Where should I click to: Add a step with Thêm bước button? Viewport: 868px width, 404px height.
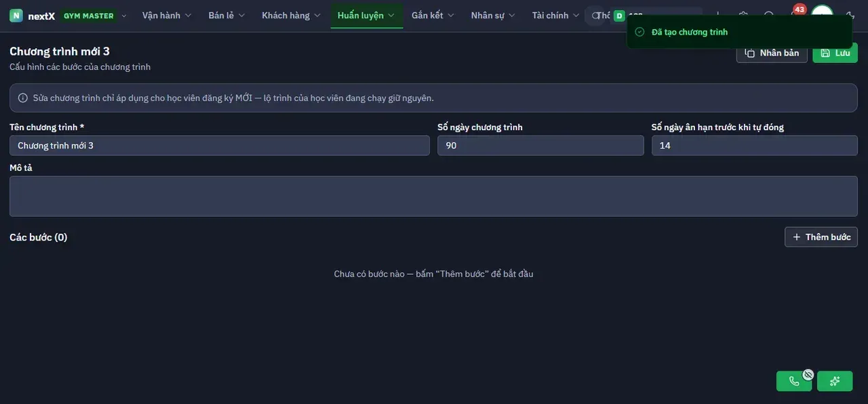tap(821, 237)
